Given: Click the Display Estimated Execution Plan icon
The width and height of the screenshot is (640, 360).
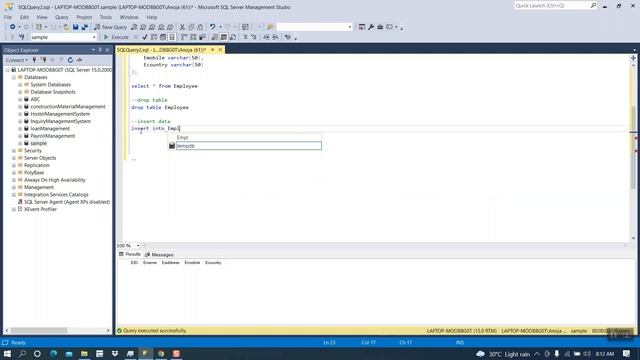Looking at the screenshot, I should (x=154, y=37).
